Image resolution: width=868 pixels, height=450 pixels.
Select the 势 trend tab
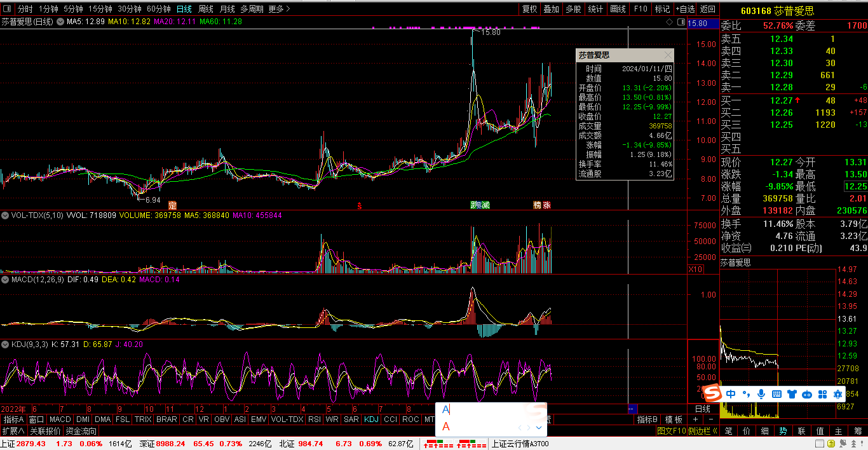point(783,431)
